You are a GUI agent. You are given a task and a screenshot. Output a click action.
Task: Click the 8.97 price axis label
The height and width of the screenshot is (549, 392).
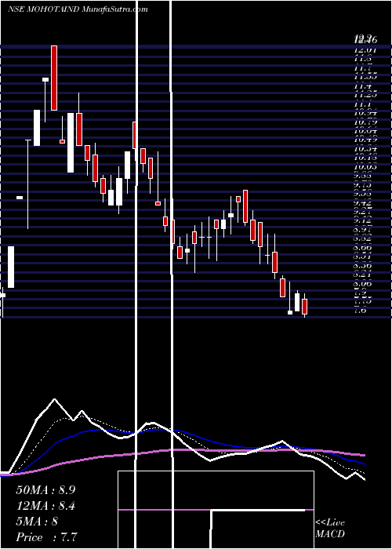tap(364, 230)
